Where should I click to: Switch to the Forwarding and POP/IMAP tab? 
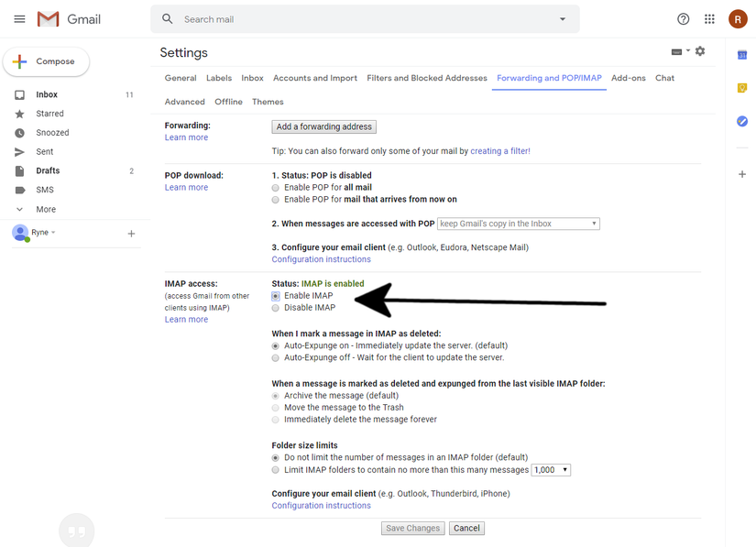[549, 78]
